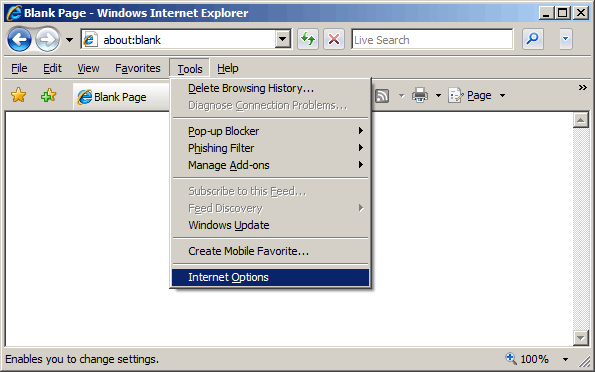The image size is (595, 372).
Task: Open the Help menu
Action: click(228, 68)
